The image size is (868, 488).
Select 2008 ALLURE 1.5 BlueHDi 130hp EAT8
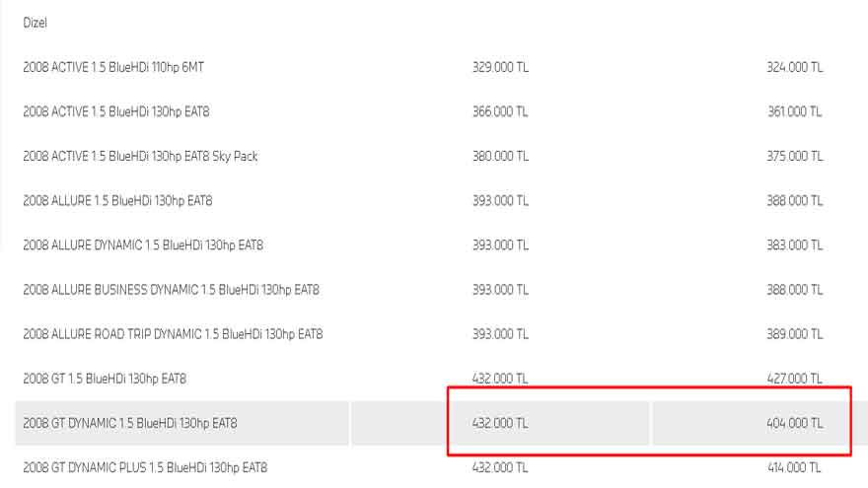coord(117,201)
